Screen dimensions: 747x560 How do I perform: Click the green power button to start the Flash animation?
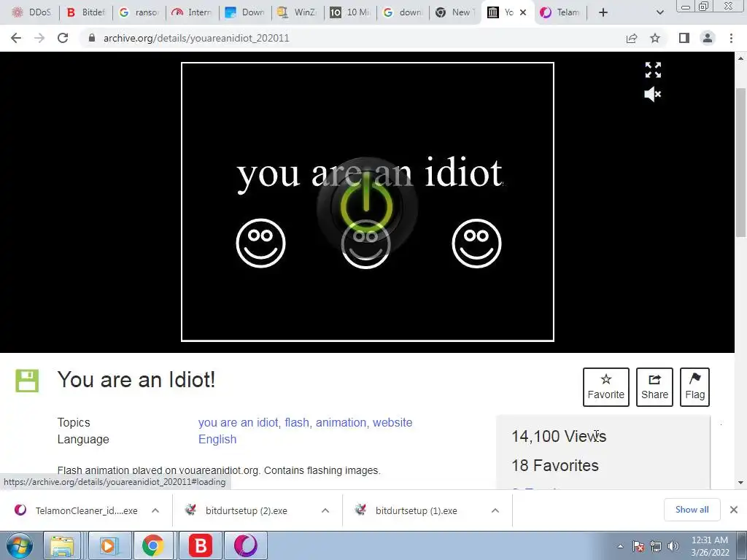click(367, 208)
